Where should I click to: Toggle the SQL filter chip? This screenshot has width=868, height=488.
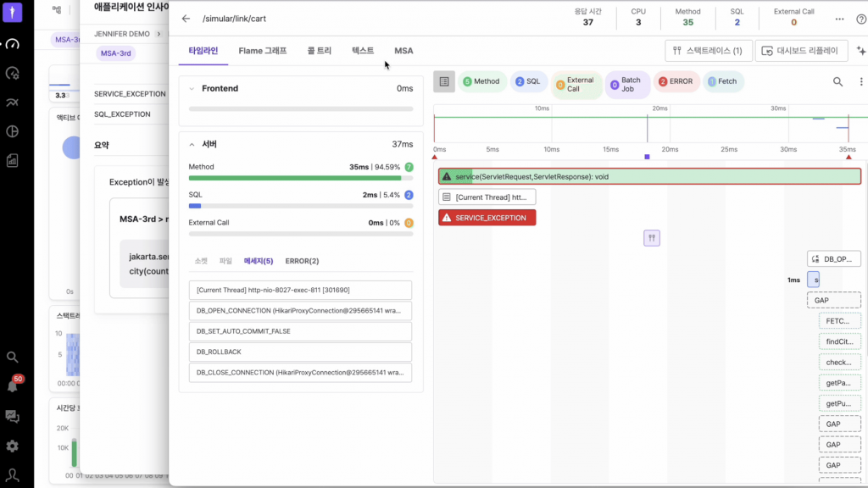tap(527, 81)
